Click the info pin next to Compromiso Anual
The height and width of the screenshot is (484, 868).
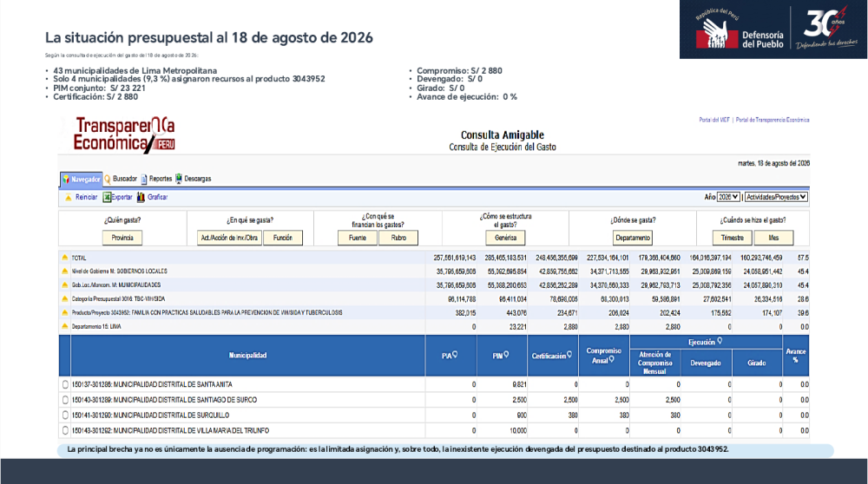611,360
